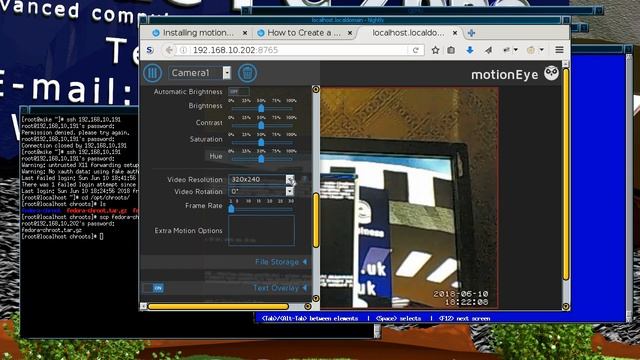Switch the Automatic Brightness toggle

[x=238, y=91]
